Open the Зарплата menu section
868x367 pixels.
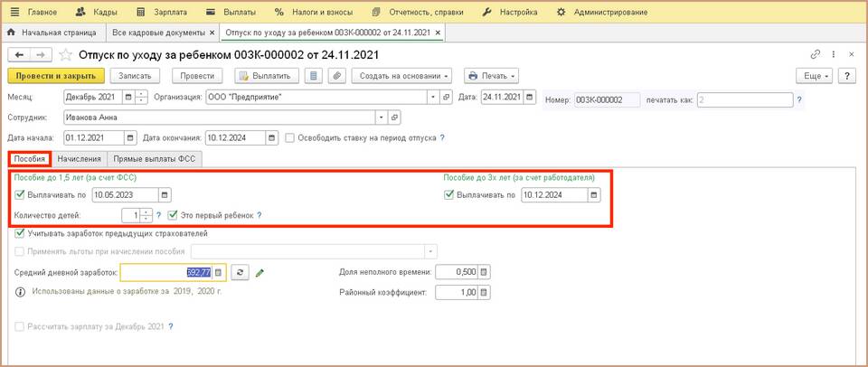[x=164, y=13]
